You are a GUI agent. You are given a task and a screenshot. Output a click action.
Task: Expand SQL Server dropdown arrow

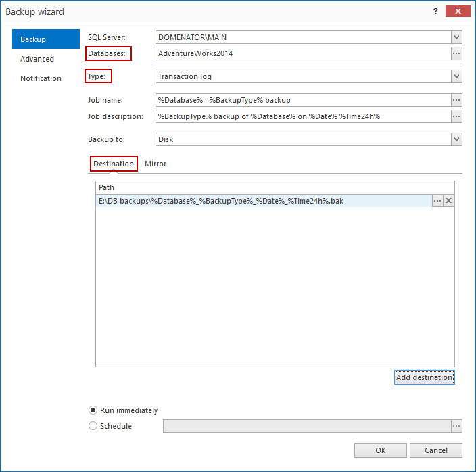click(456, 37)
